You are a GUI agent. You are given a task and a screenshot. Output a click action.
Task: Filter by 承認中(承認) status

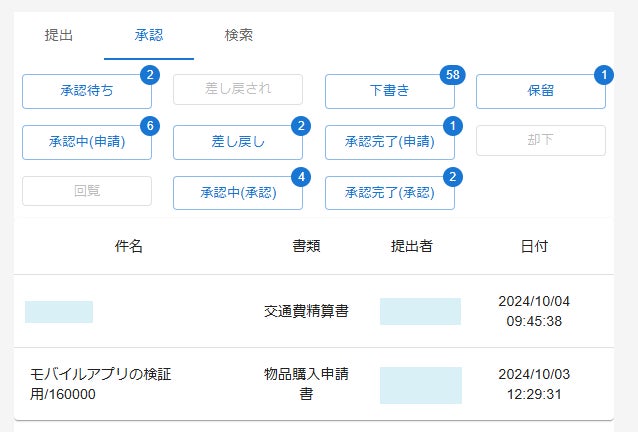(238, 193)
